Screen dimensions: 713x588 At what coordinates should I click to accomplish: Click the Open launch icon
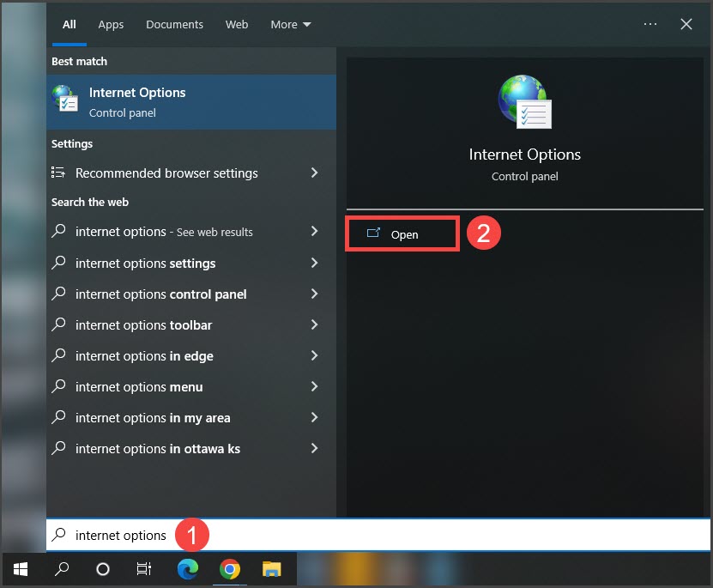(x=373, y=233)
